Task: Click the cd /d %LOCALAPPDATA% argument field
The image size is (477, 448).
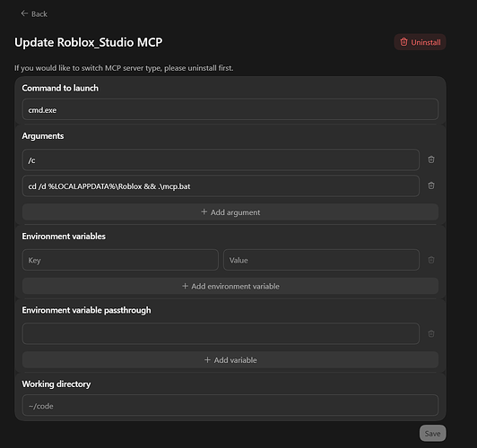Action: (x=221, y=186)
